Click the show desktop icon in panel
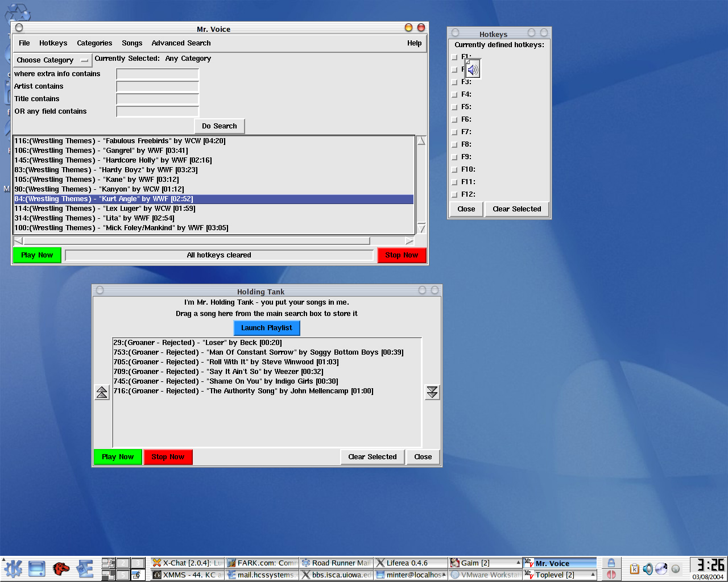The image size is (728, 582). coord(37,568)
